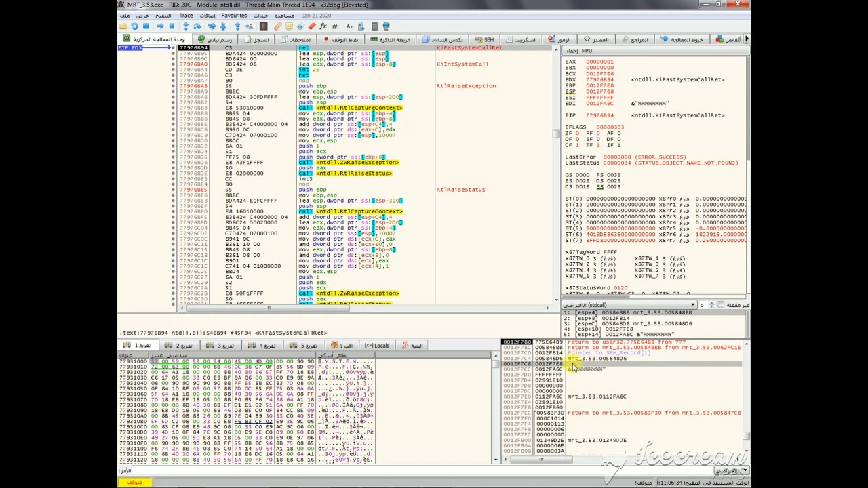Image resolution: width=868 pixels, height=488 pixels.
Task: Open the Labels list toolbar icon
Action: [300, 26]
